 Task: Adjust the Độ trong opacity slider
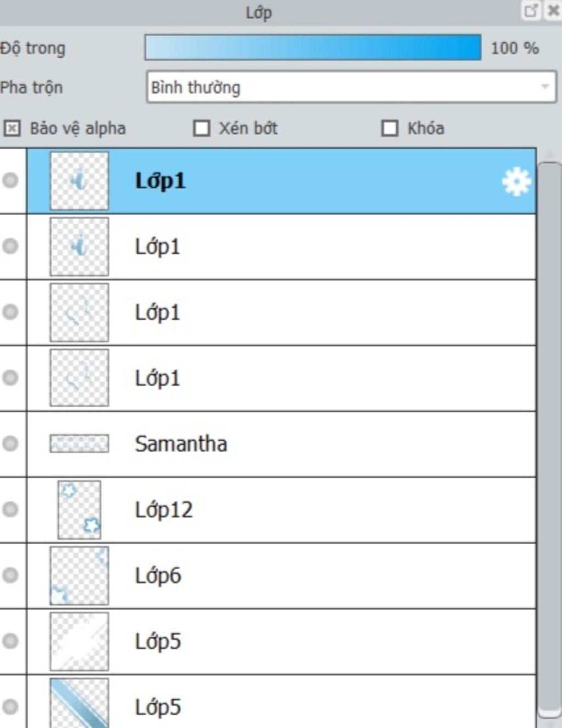[313, 48]
